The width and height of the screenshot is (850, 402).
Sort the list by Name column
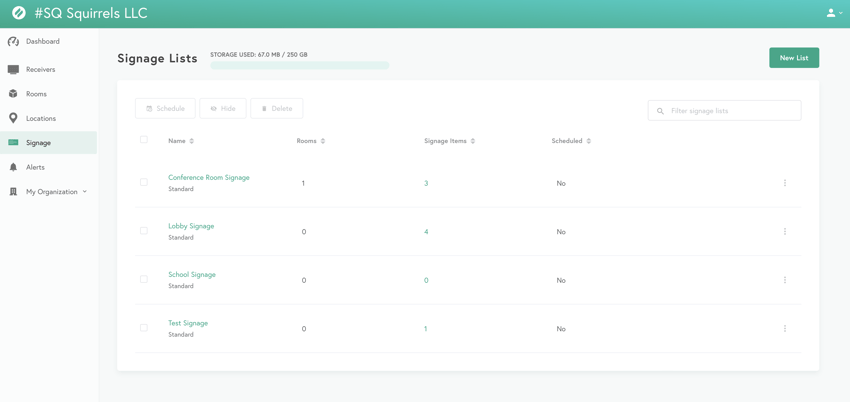180,141
